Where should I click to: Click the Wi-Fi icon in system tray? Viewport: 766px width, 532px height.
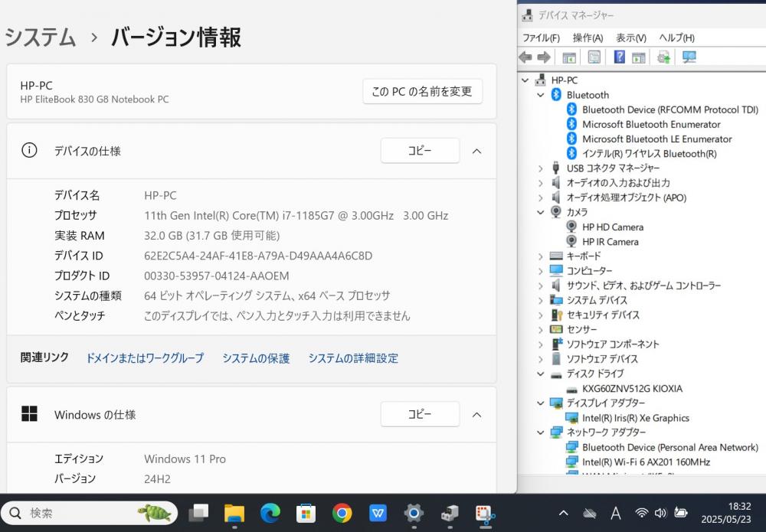641,513
